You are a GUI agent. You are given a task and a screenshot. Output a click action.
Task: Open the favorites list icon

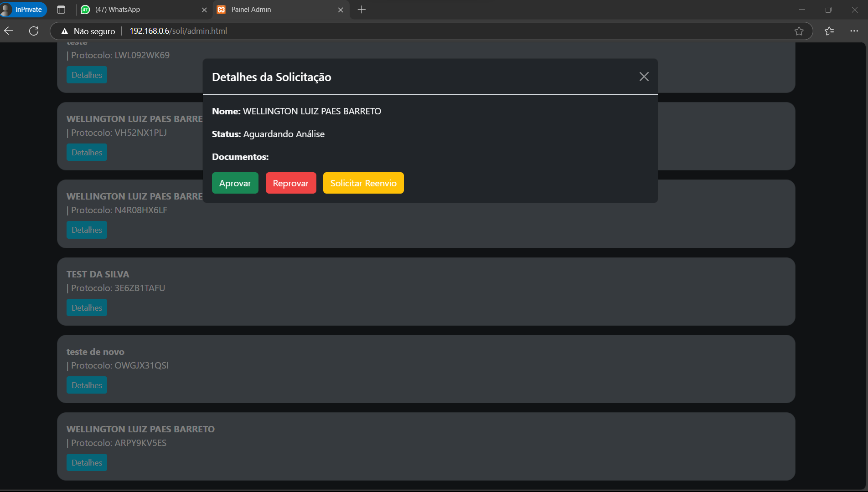[x=829, y=31]
